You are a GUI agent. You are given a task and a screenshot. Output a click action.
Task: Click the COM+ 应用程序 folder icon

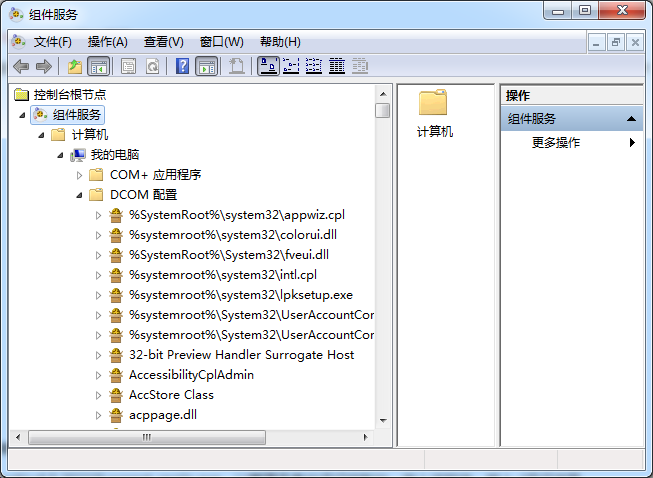pos(96,174)
